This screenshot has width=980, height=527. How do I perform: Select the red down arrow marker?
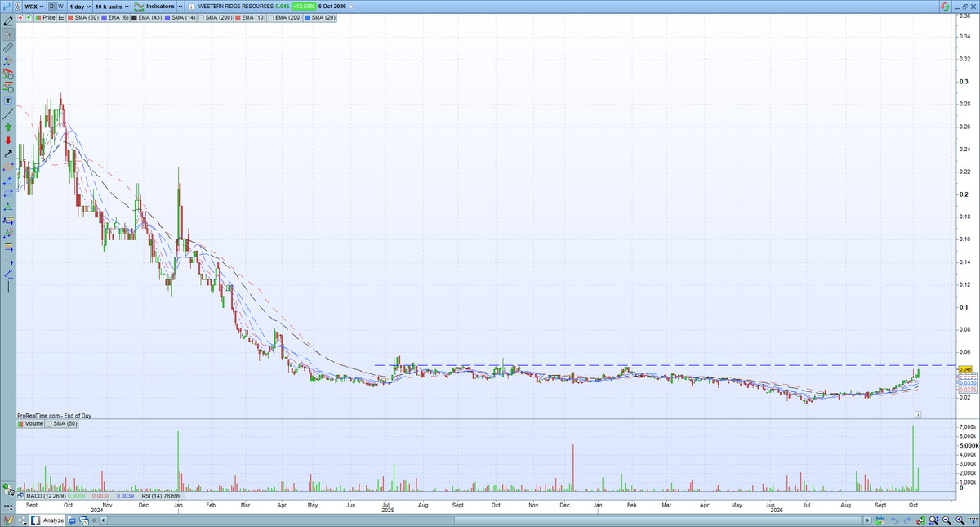[x=8, y=140]
